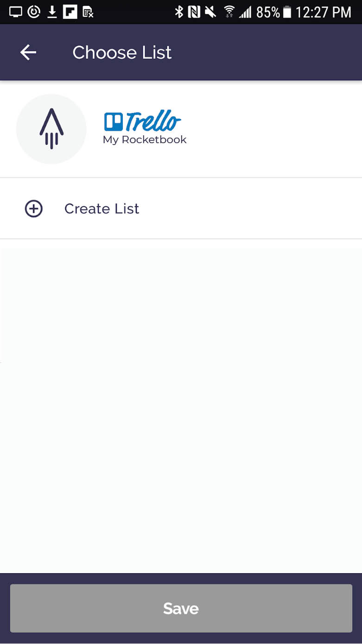Image resolution: width=362 pixels, height=644 pixels.
Task: Click the circular timer notification icon
Action: [x=34, y=12]
